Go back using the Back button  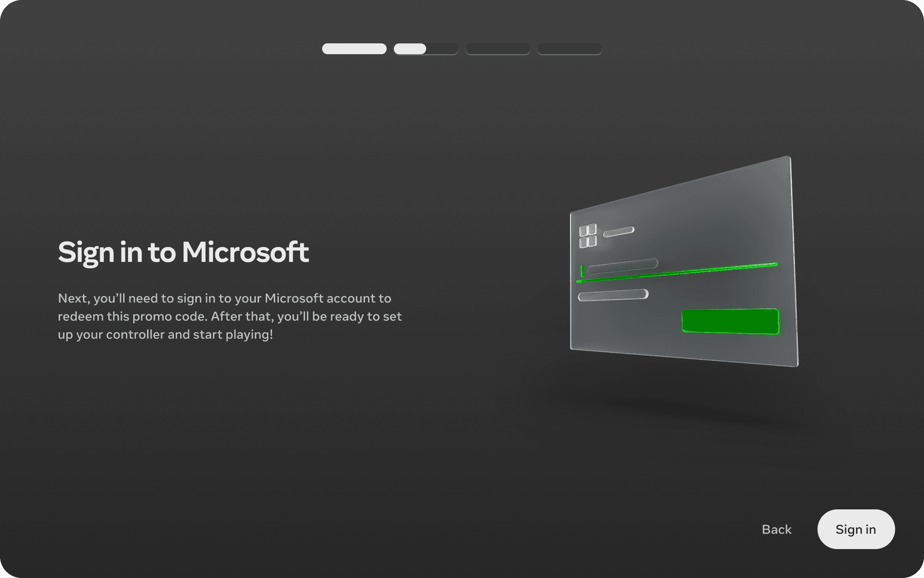click(776, 529)
